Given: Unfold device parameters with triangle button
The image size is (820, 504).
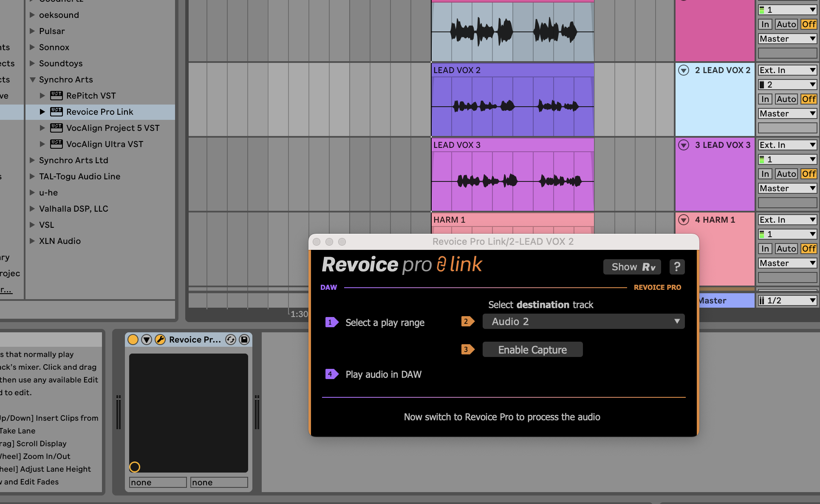Looking at the screenshot, I should pos(147,340).
